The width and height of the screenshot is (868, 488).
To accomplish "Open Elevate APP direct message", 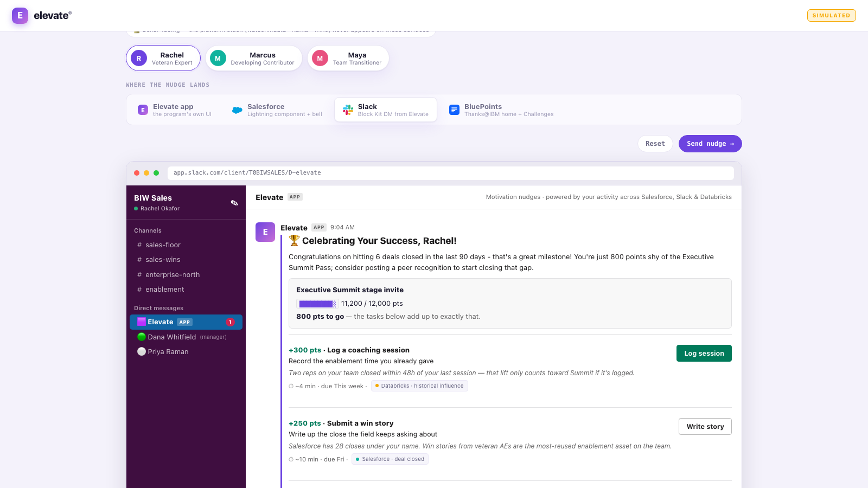I will point(186,322).
